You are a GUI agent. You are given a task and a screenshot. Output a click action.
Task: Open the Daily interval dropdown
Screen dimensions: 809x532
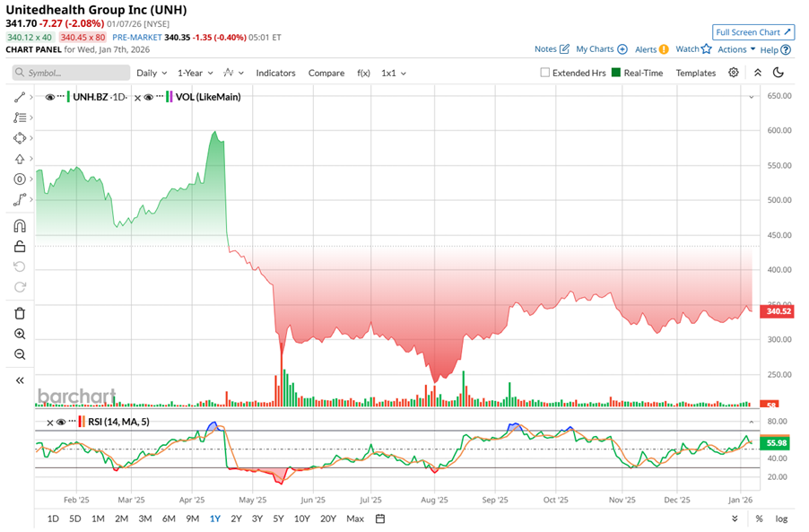[x=152, y=73]
